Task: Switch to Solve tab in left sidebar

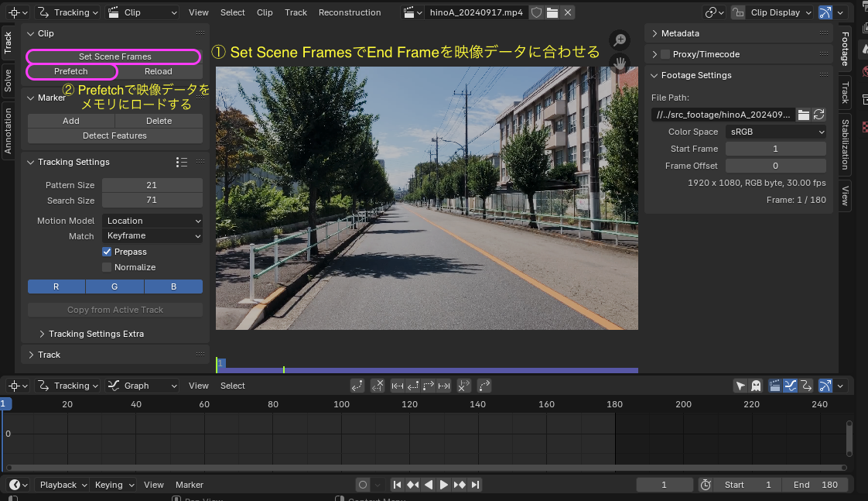Action: 8,81
